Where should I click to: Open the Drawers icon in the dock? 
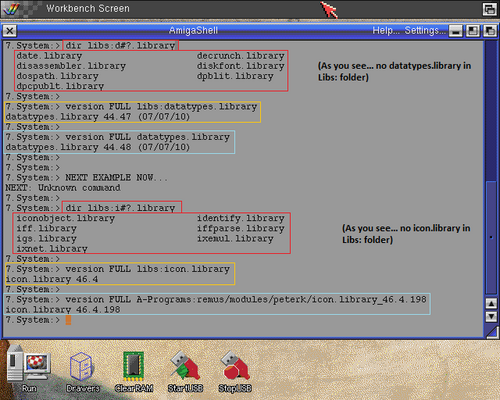tap(82, 371)
